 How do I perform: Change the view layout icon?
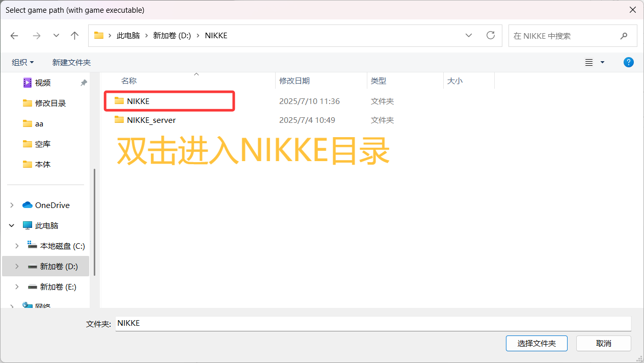[x=589, y=62]
